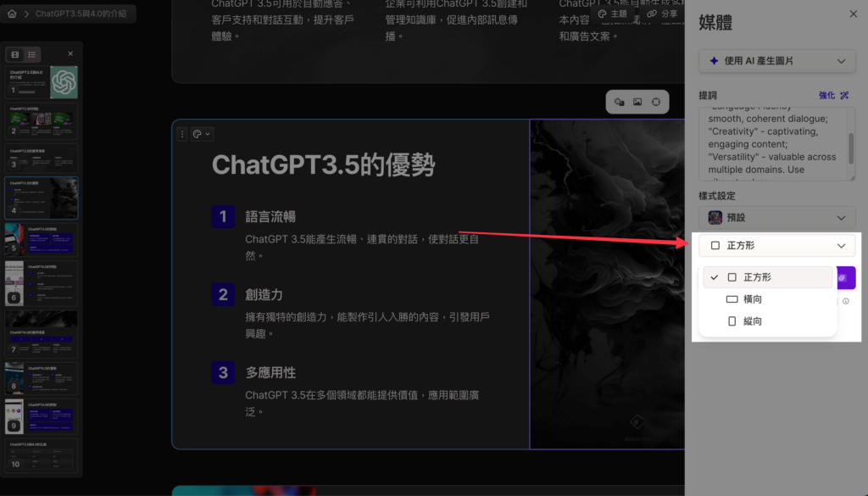The width and height of the screenshot is (868, 496).
Task: Select the 預設 style preview swatch
Action: (x=715, y=217)
